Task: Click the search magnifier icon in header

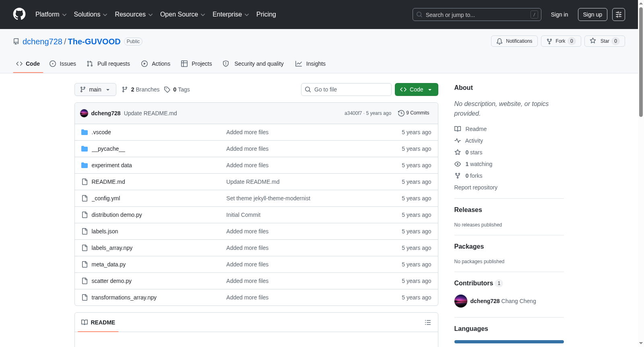Action: [x=419, y=15]
